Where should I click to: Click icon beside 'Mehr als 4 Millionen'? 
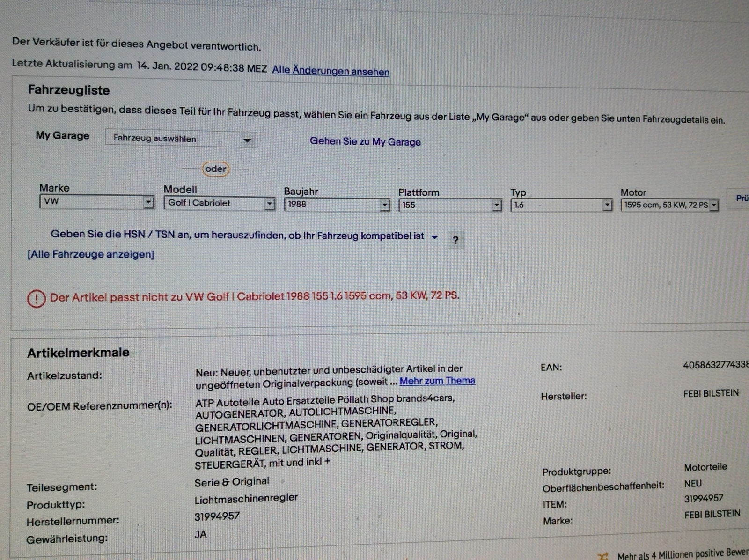click(603, 556)
